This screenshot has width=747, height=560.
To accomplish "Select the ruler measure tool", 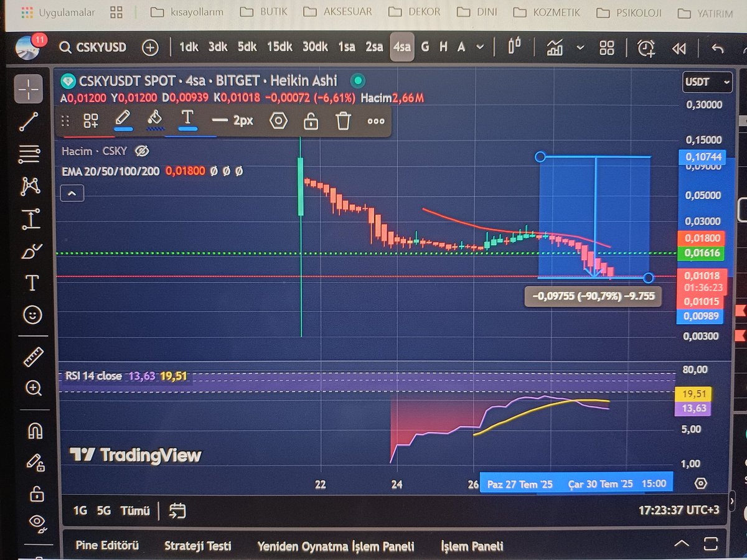I will tap(32, 357).
